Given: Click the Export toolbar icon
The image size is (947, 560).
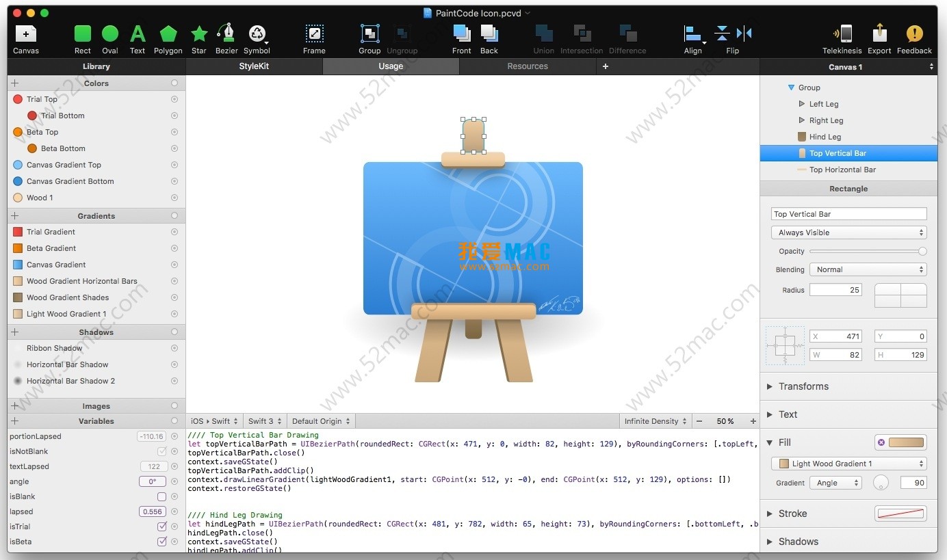Looking at the screenshot, I should coord(880,34).
